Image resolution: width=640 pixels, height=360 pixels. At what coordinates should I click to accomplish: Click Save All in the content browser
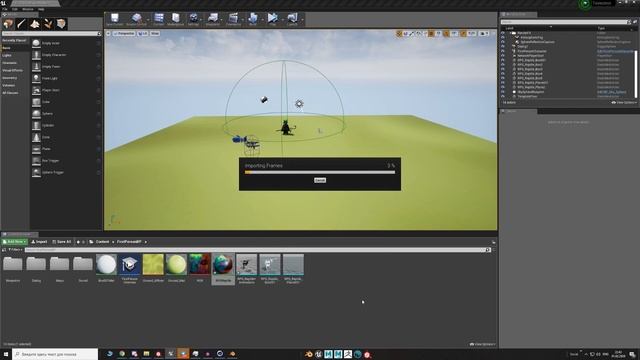[x=62, y=242]
